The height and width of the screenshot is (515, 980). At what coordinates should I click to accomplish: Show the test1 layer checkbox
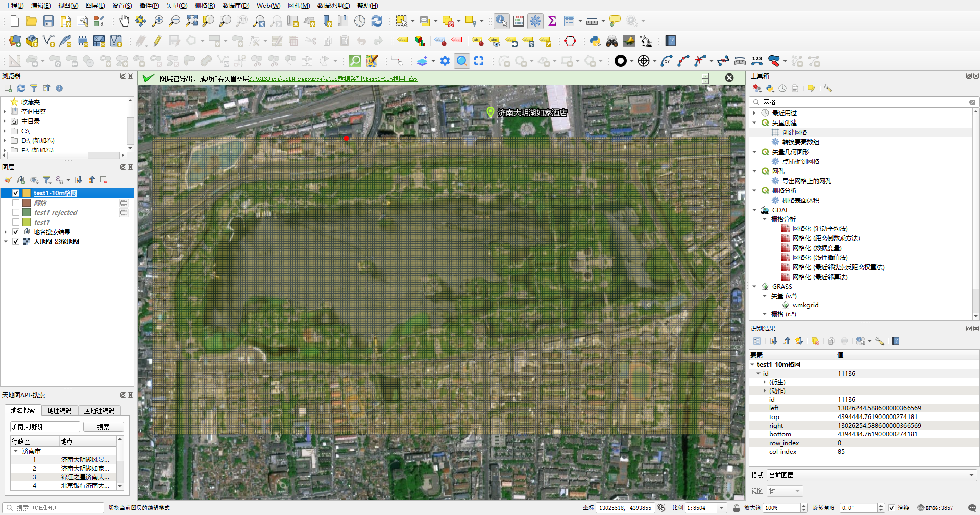click(x=16, y=222)
